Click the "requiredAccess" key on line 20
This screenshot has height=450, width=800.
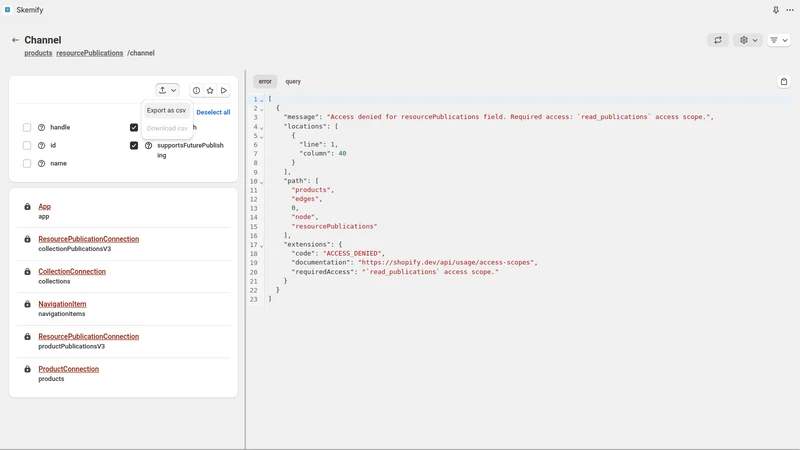pos(323,272)
